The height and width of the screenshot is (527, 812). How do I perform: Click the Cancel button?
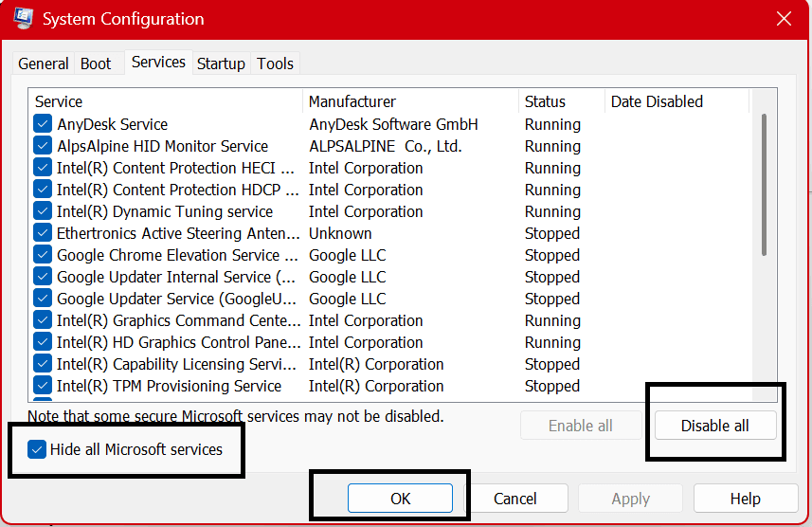[x=515, y=499]
